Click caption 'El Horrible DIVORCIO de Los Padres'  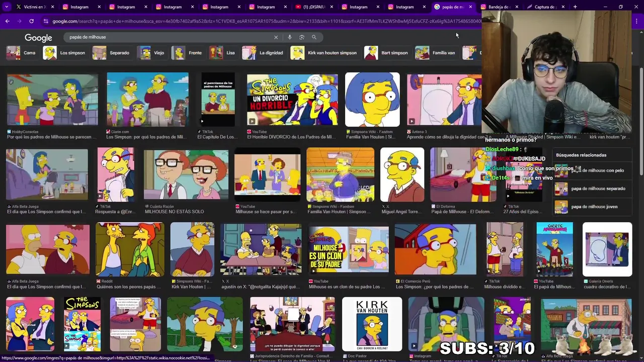[x=291, y=137]
